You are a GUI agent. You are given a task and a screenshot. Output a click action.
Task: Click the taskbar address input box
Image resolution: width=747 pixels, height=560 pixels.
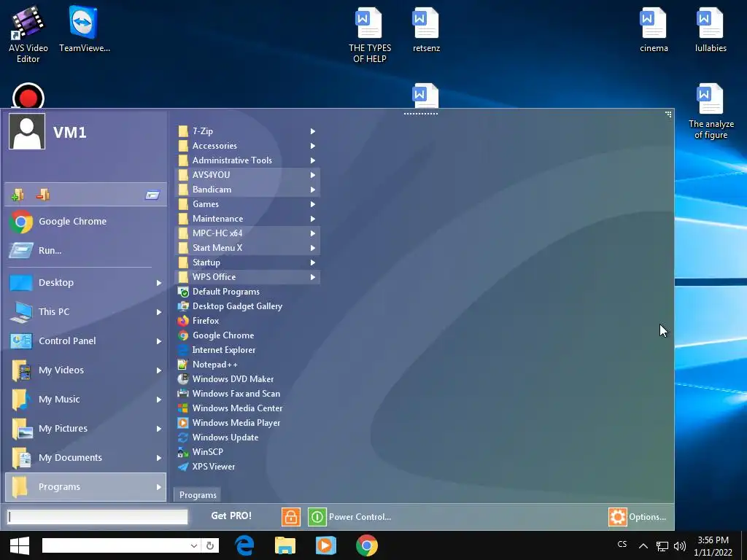coord(115,545)
